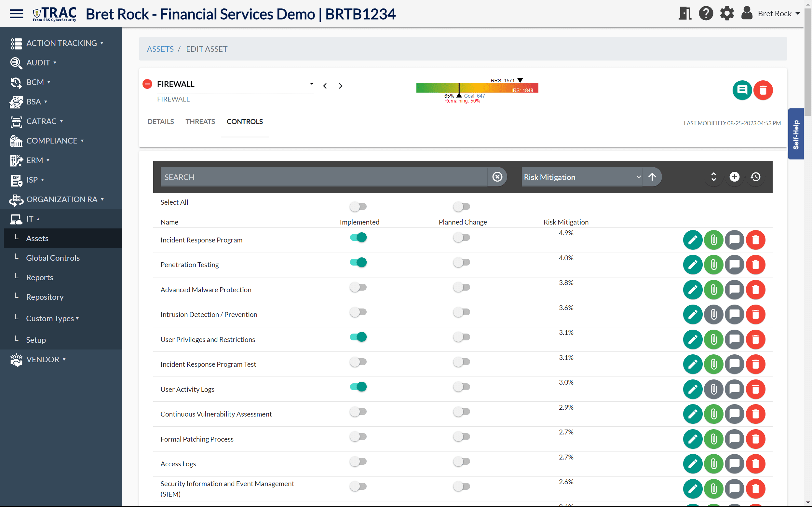
Task: Open TRAC settings with the gear icon
Action: pos(726,13)
